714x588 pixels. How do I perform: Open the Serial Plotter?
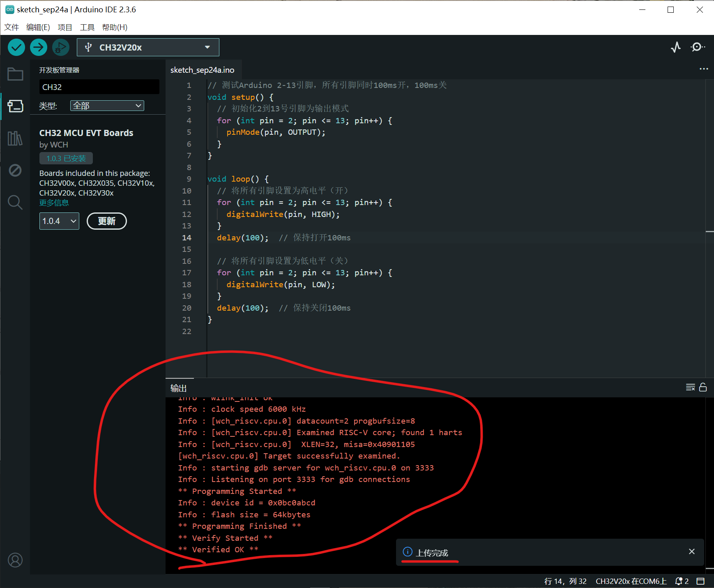[676, 47]
